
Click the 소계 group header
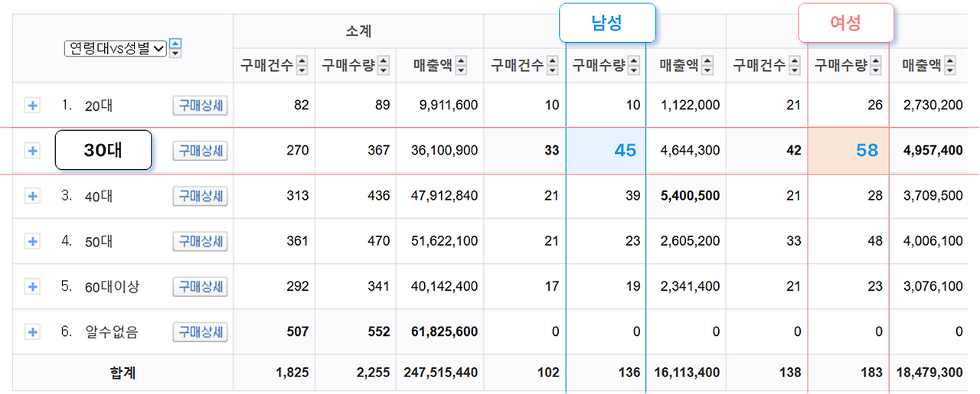click(358, 31)
